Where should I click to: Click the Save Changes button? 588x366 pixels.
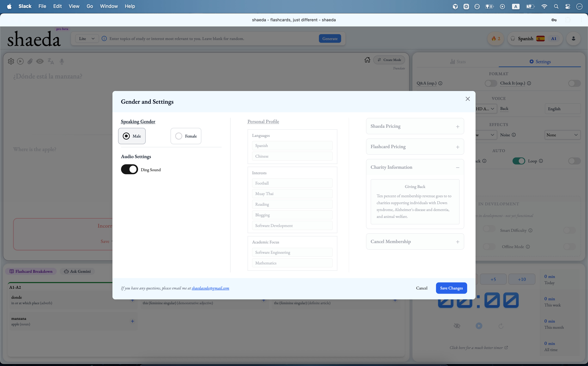click(x=451, y=288)
